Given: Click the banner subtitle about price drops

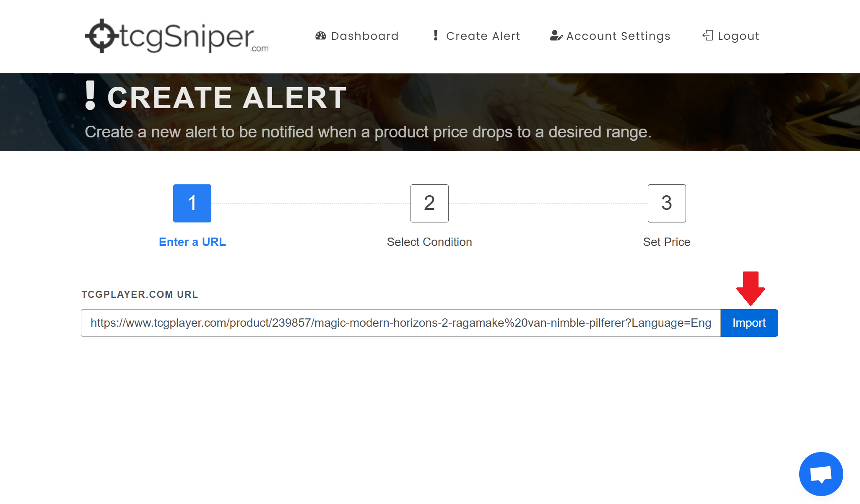Looking at the screenshot, I should coord(368,132).
